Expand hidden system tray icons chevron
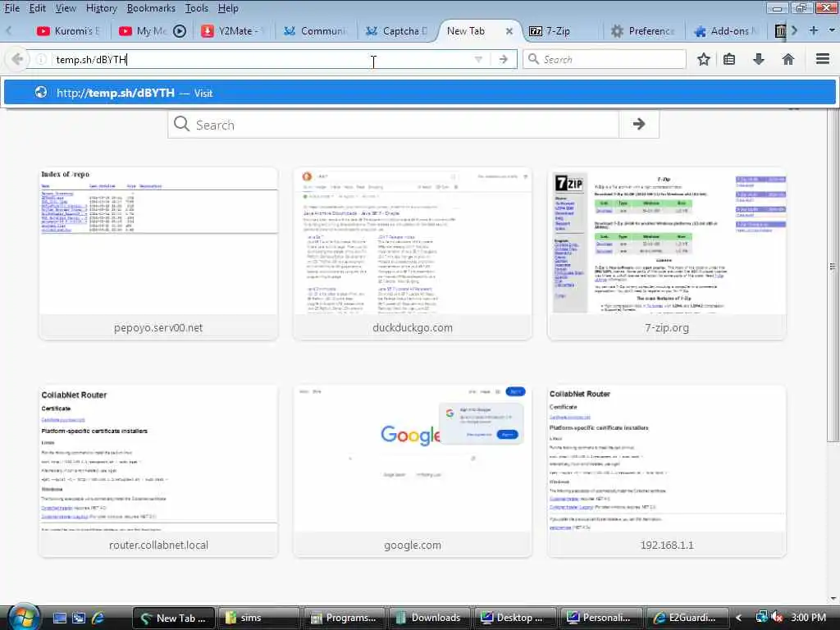This screenshot has height=630, width=840. pos(739,618)
